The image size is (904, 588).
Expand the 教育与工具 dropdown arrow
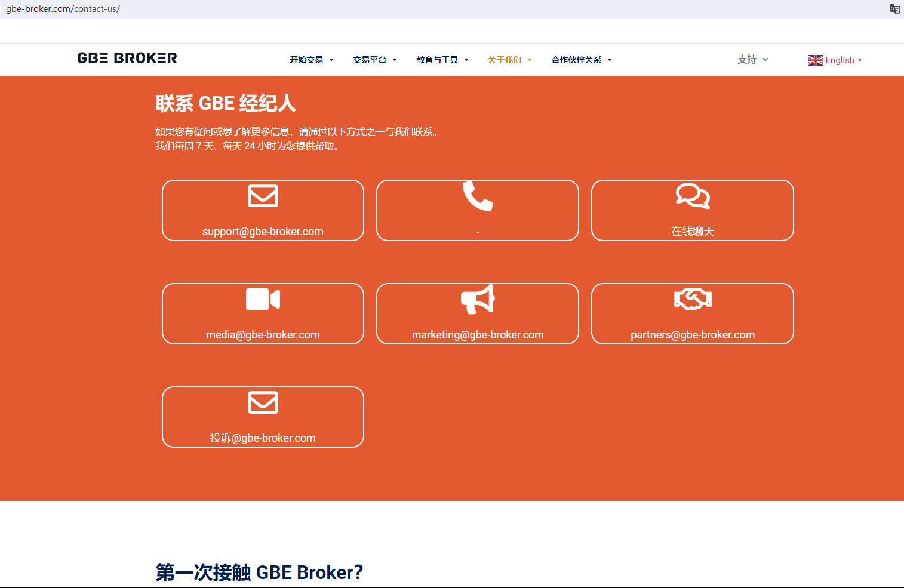click(466, 60)
